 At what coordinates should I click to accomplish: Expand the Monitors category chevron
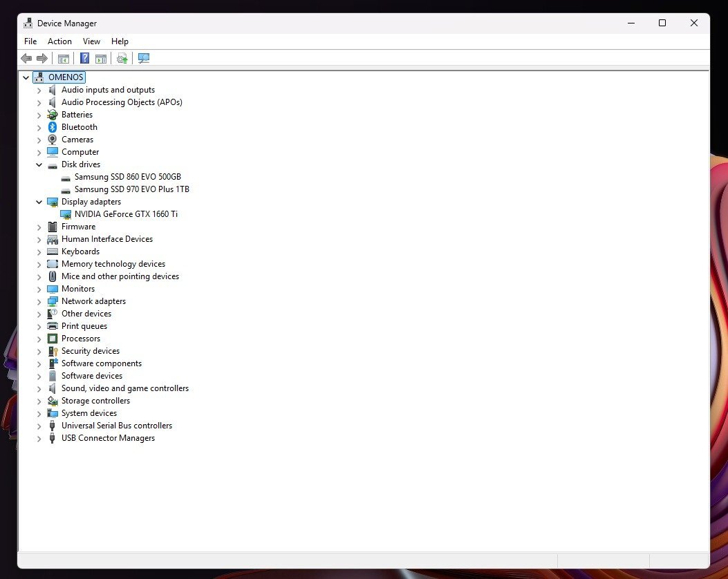pyautogui.click(x=39, y=289)
